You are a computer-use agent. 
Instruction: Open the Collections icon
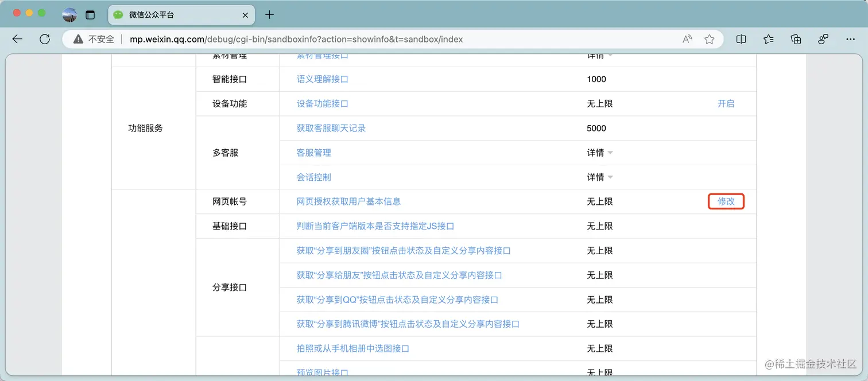coord(795,39)
